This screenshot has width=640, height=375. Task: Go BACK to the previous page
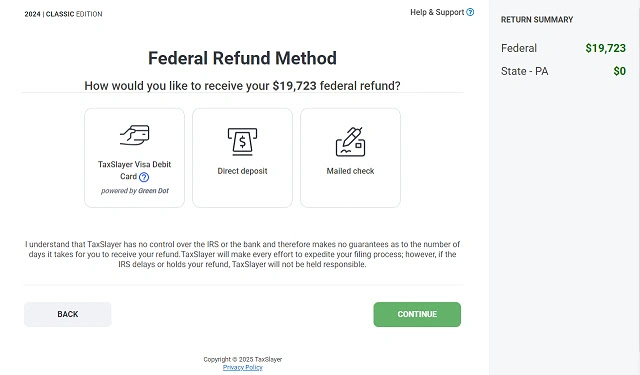click(x=68, y=314)
